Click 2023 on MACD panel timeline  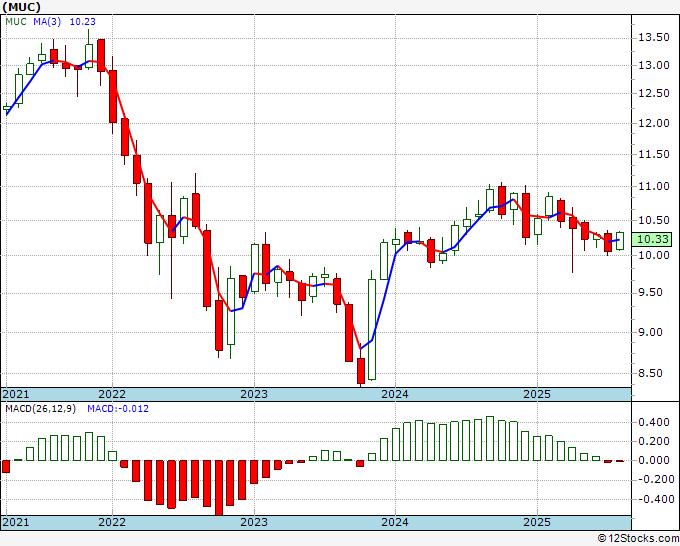click(x=254, y=522)
